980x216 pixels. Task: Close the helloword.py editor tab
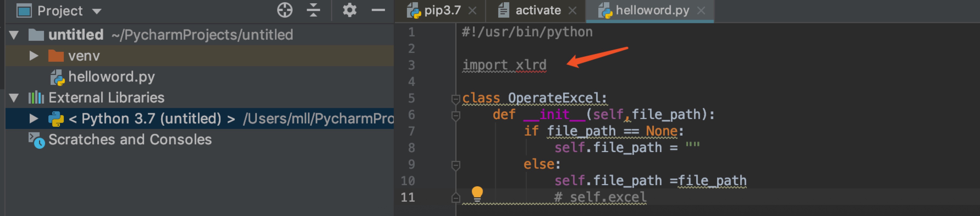[x=701, y=11]
